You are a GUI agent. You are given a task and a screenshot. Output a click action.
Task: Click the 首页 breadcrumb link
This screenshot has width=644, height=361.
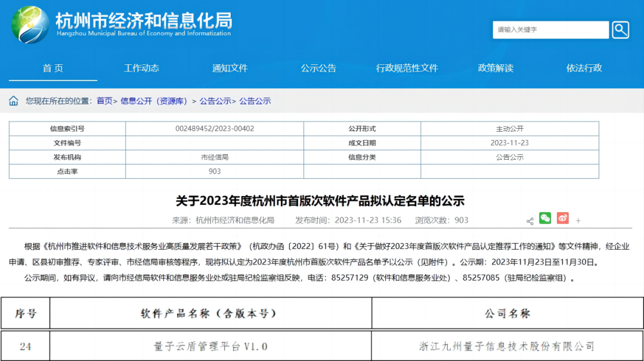click(x=104, y=101)
